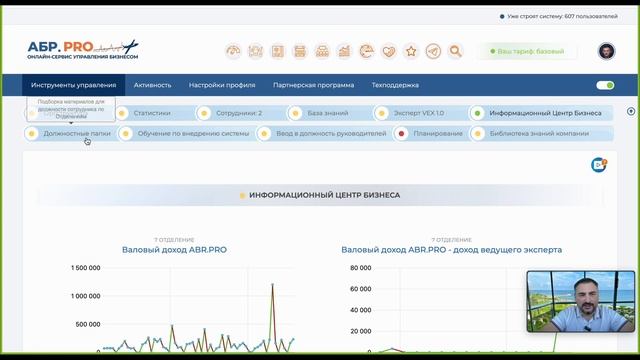640x360 pixels.
Task: Toggle the green switch in navigation bar
Action: pos(605,85)
